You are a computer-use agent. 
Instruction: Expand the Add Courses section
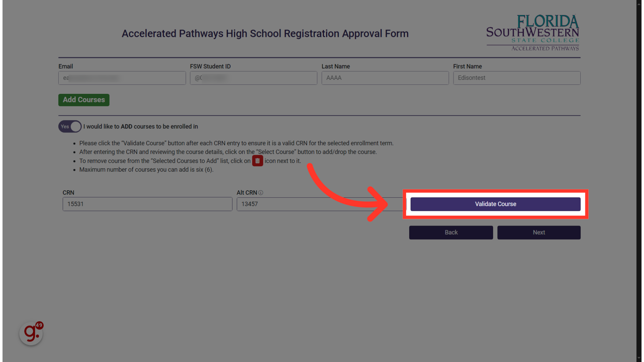click(x=84, y=100)
